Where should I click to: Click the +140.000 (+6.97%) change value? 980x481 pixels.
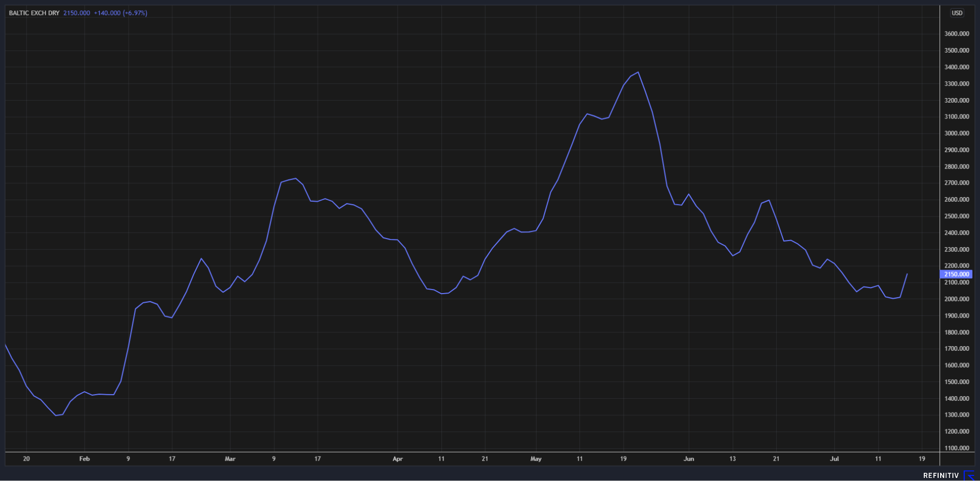[x=121, y=13]
